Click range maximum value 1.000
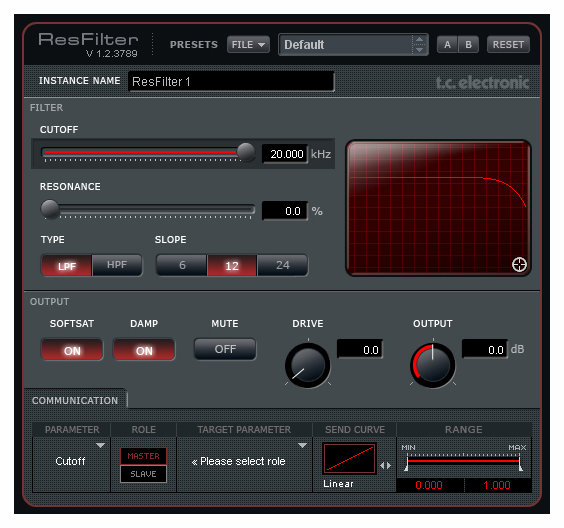The image size is (564, 528). click(x=497, y=485)
